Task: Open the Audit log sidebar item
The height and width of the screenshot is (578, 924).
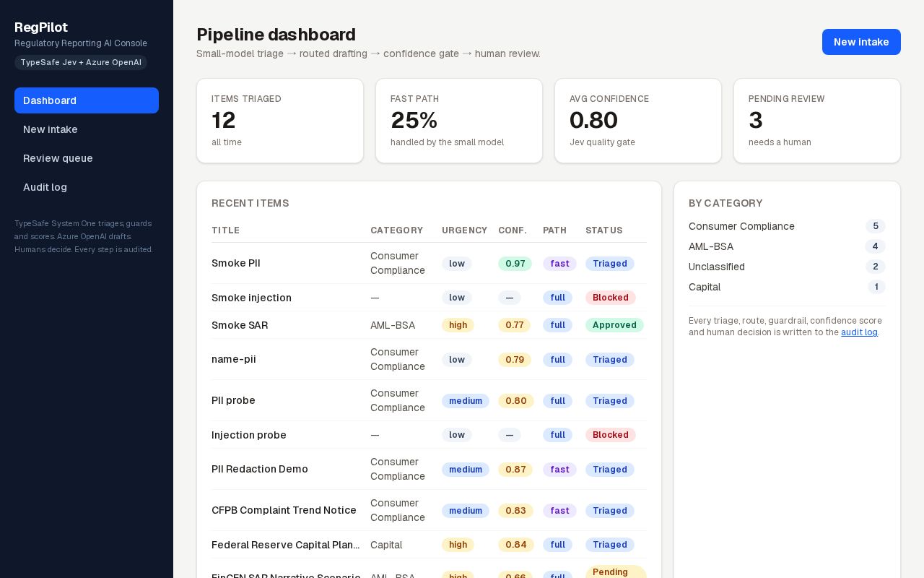Action: coord(87,187)
